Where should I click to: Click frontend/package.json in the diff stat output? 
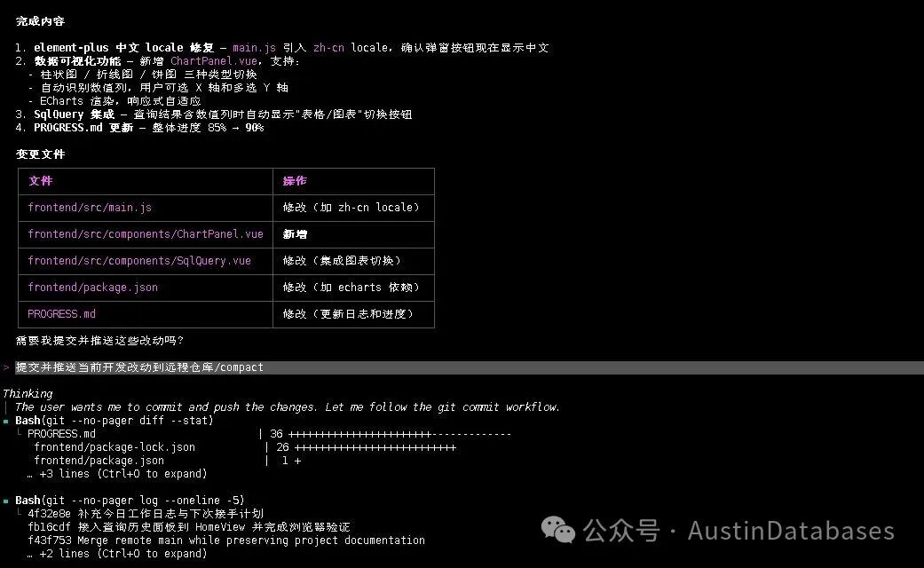(x=99, y=461)
